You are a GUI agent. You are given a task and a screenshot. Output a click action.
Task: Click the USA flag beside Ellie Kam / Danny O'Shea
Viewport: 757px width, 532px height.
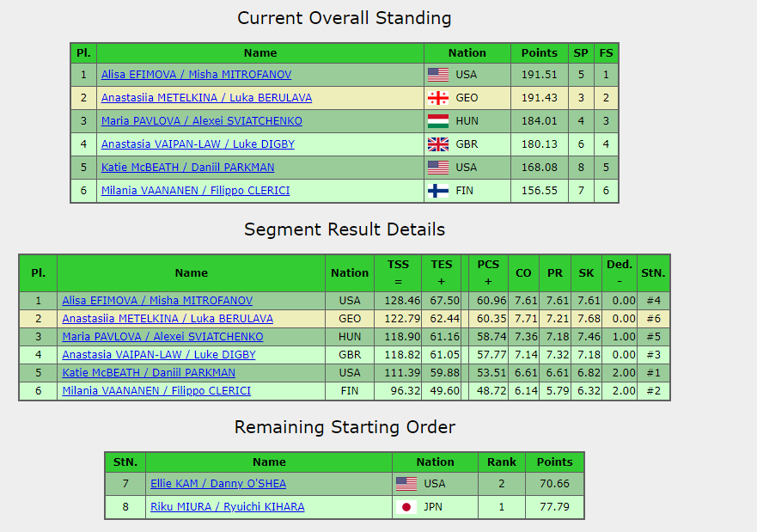[x=406, y=484]
